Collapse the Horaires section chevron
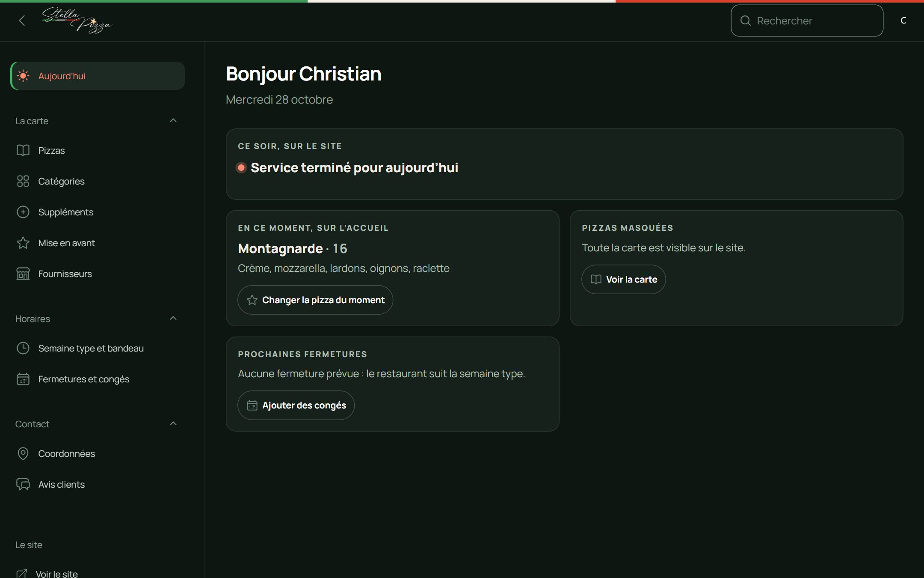This screenshot has height=578, width=924. pos(173,319)
